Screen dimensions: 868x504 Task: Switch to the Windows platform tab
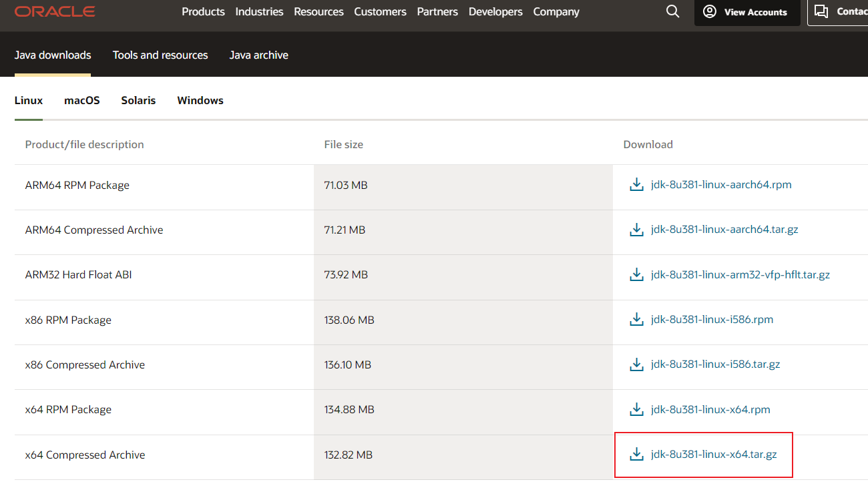pos(200,100)
